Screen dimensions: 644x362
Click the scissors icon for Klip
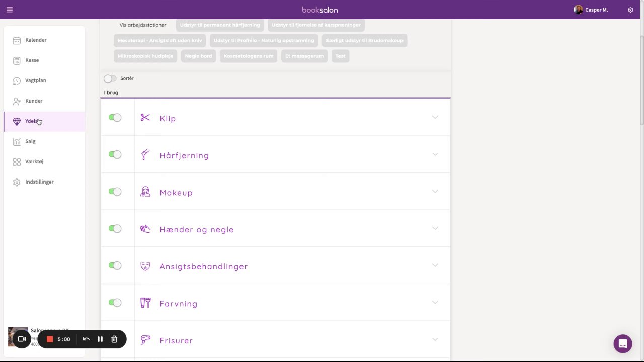145,118
